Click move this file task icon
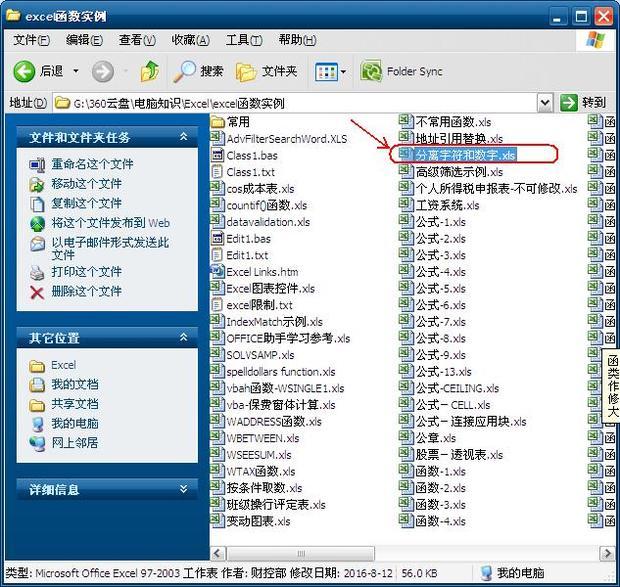This screenshot has width=620, height=587. click(x=37, y=184)
